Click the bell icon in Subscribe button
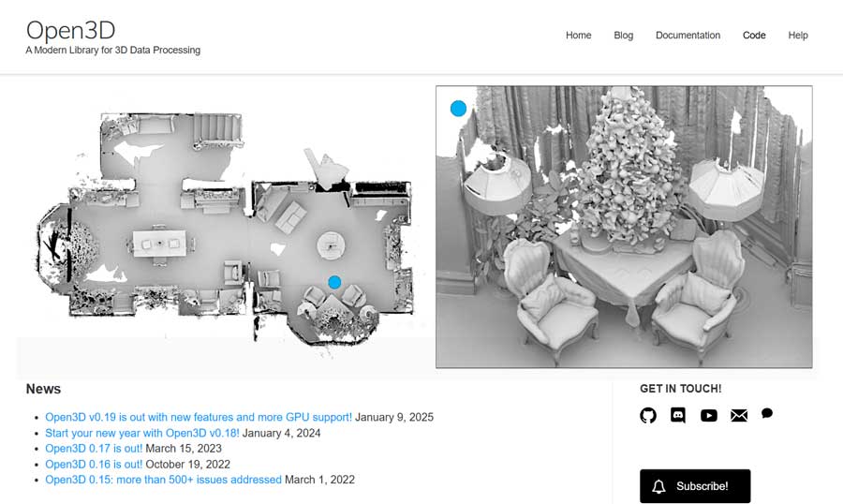This screenshot has width=843, height=504. [x=658, y=486]
